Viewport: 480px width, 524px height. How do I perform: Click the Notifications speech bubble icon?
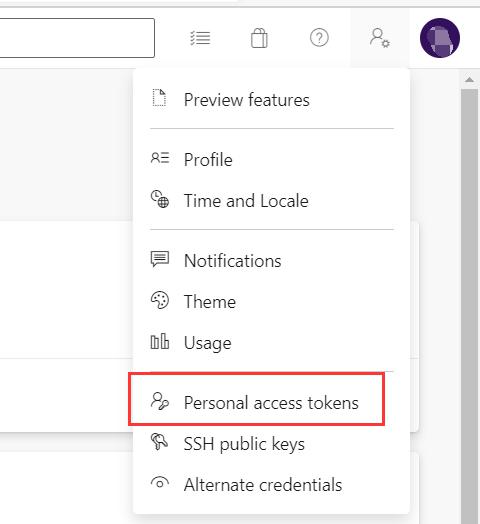click(x=160, y=259)
